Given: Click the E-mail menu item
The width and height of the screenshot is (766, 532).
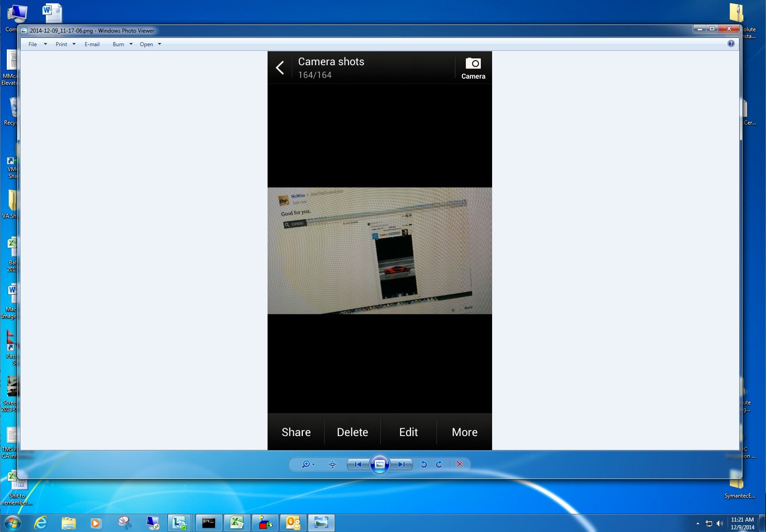Looking at the screenshot, I should coord(92,44).
